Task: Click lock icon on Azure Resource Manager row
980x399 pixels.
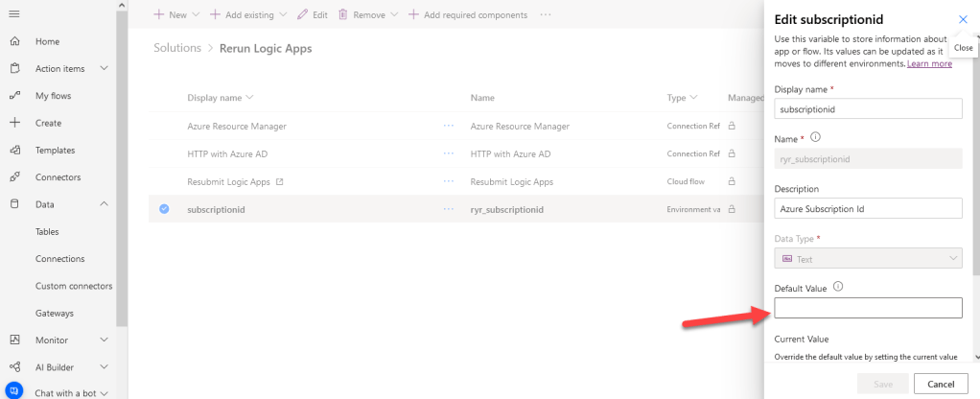Action: [x=732, y=126]
